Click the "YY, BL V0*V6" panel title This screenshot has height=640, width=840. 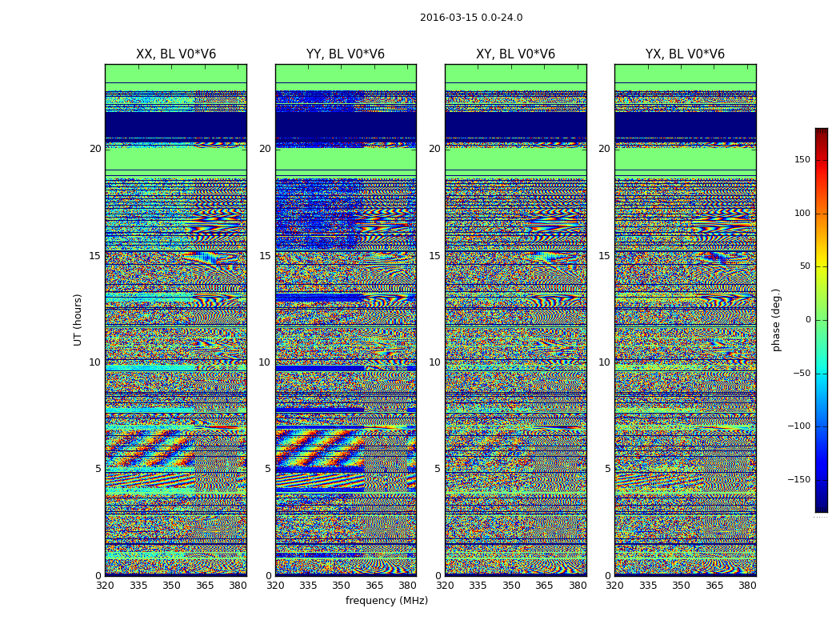tap(346, 54)
